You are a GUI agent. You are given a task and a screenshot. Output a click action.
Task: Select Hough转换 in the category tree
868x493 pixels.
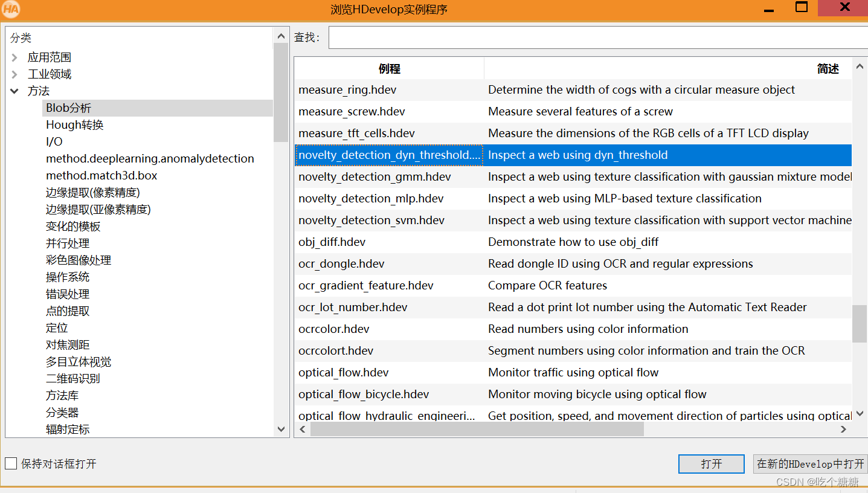(75, 125)
